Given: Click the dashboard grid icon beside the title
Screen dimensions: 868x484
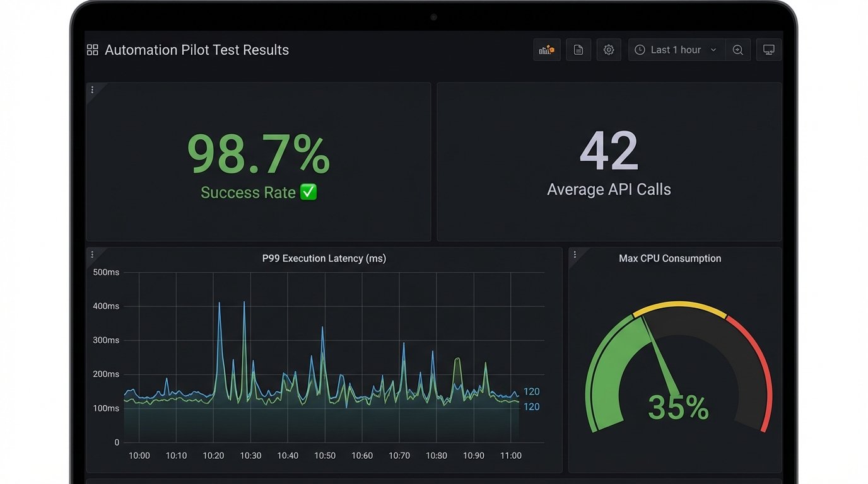Looking at the screenshot, I should click(92, 49).
